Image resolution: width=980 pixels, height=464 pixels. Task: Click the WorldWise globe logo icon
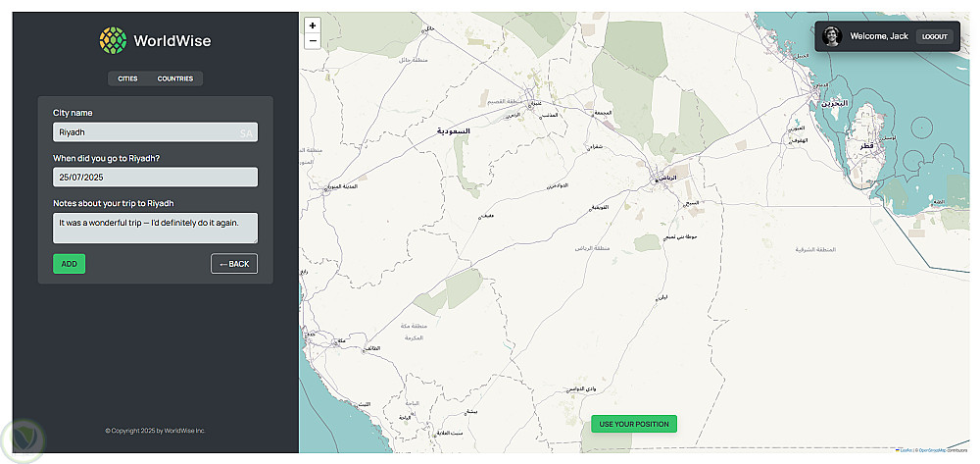113,40
